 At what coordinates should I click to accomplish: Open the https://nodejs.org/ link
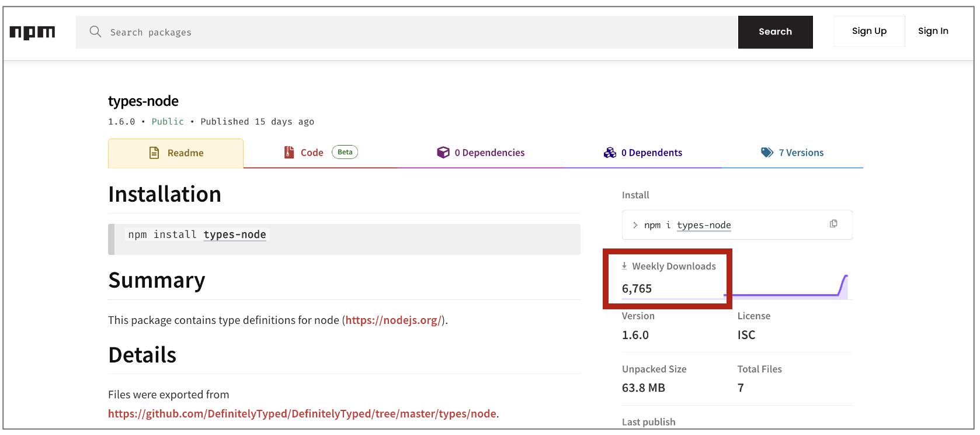click(x=393, y=320)
